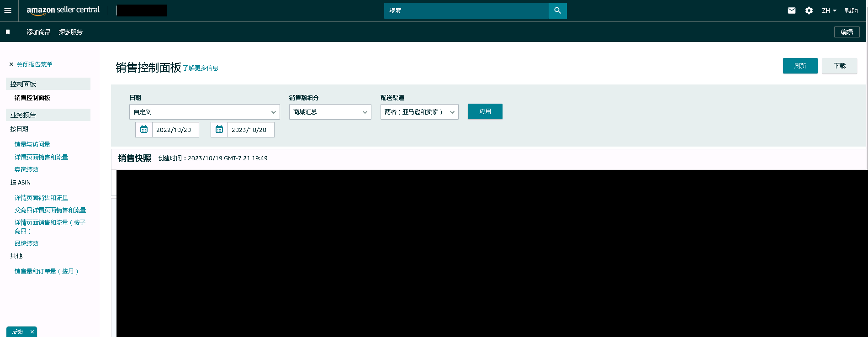The image size is (868, 337).
Task: Expand the 日期 自定义 dropdown
Action: pos(205,112)
